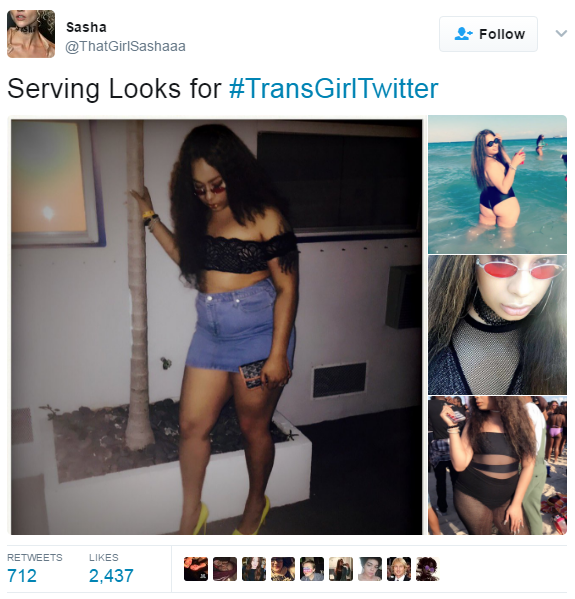Open the beach crowd photo thumbnail

point(497,465)
